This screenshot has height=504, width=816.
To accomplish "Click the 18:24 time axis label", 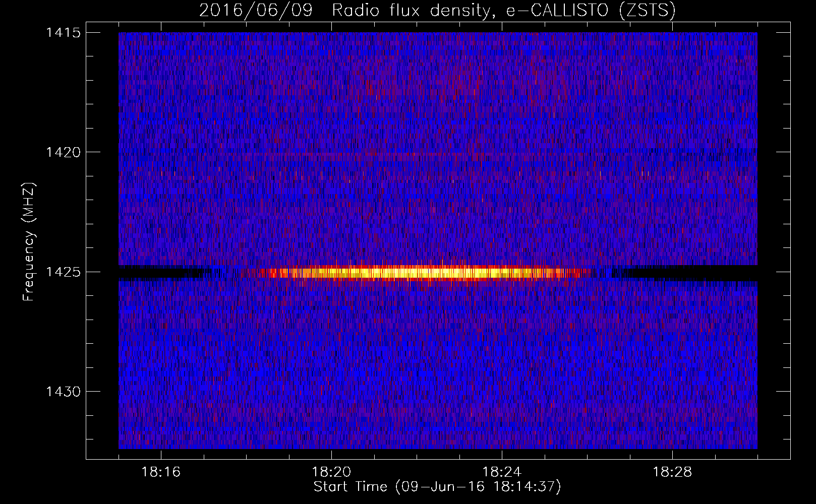I will [x=502, y=472].
